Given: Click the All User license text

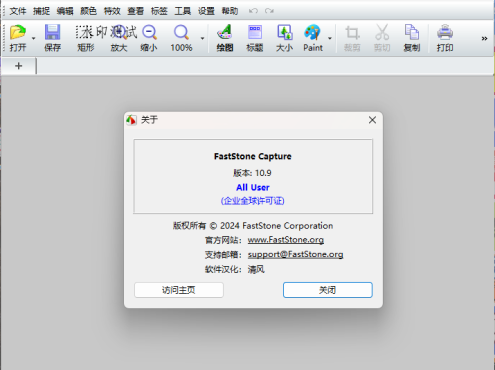Looking at the screenshot, I should pyautogui.click(x=253, y=187).
